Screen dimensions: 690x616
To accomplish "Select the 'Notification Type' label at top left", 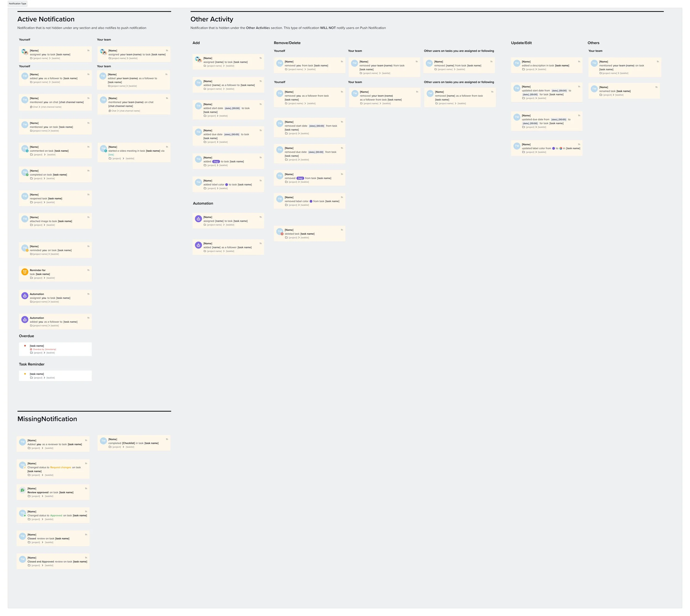I will (18, 4).
